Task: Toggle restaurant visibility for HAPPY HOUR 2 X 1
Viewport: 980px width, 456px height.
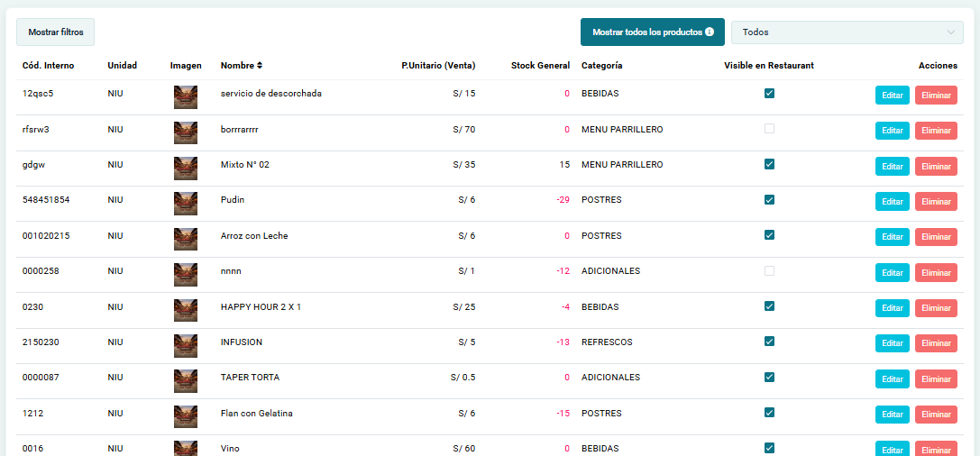Action: pos(769,306)
